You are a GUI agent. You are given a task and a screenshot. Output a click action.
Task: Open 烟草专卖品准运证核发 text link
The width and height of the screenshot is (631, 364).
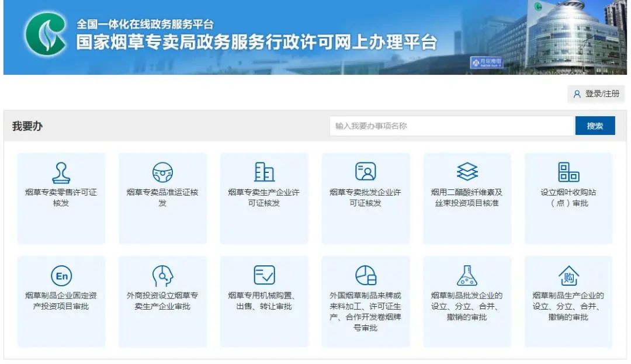162,197
